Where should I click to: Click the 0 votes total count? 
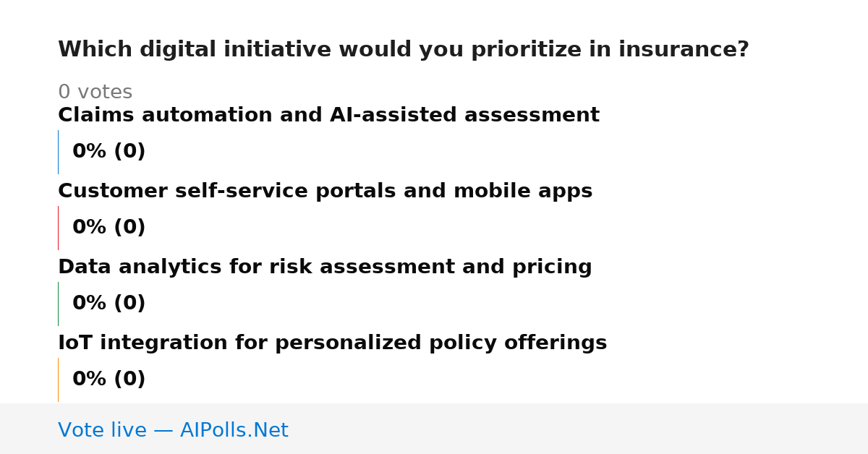(95, 93)
